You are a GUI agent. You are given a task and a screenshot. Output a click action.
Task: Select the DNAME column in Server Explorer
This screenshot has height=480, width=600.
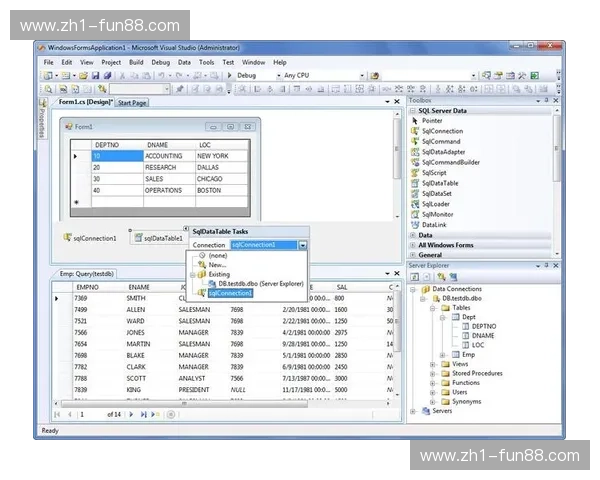[483, 336]
